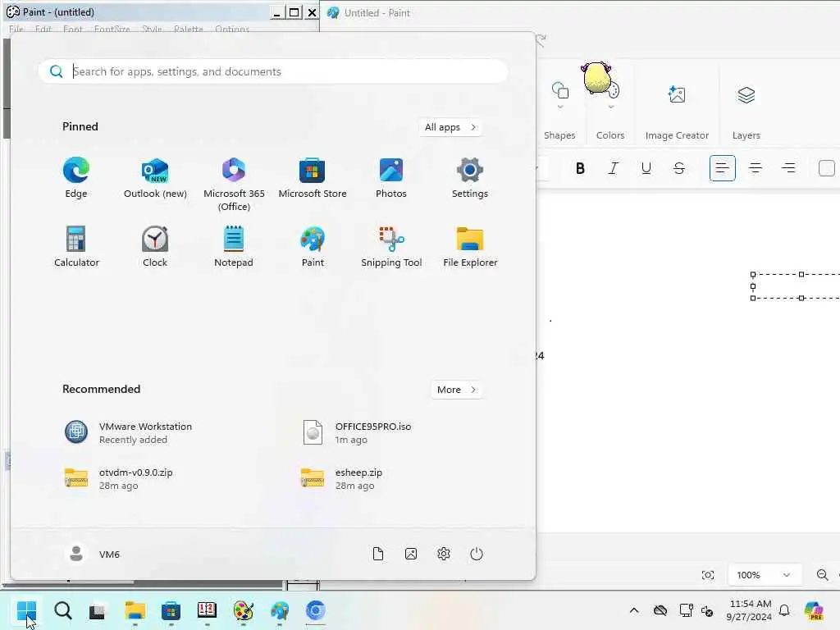The height and width of the screenshot is (630, 840).
Task: Select left text alignment in Paint
Action: [x=722, y=168]
